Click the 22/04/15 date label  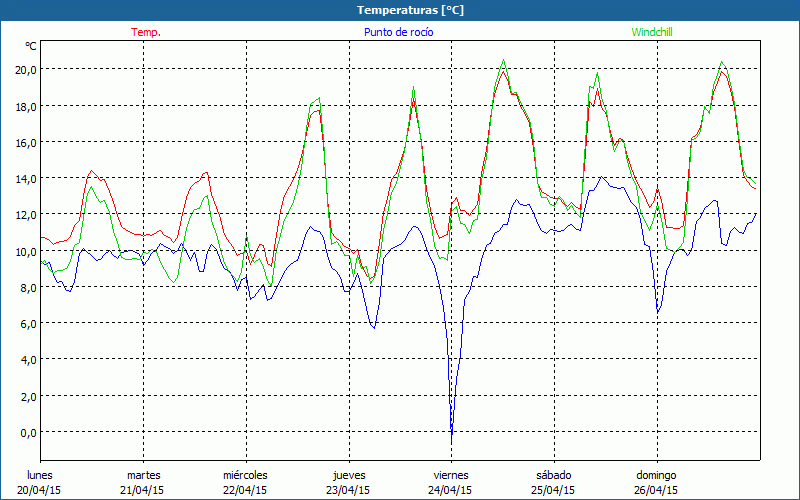click(245, 490)
